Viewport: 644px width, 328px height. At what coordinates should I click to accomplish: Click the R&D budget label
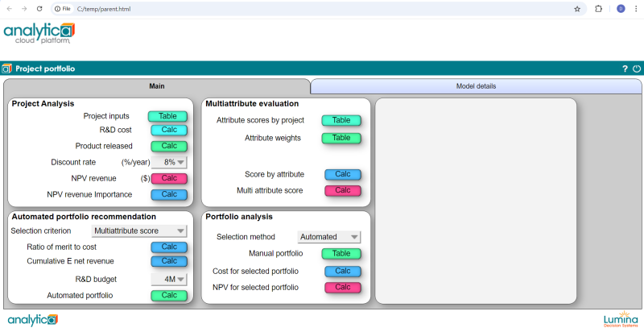(96, 280)
